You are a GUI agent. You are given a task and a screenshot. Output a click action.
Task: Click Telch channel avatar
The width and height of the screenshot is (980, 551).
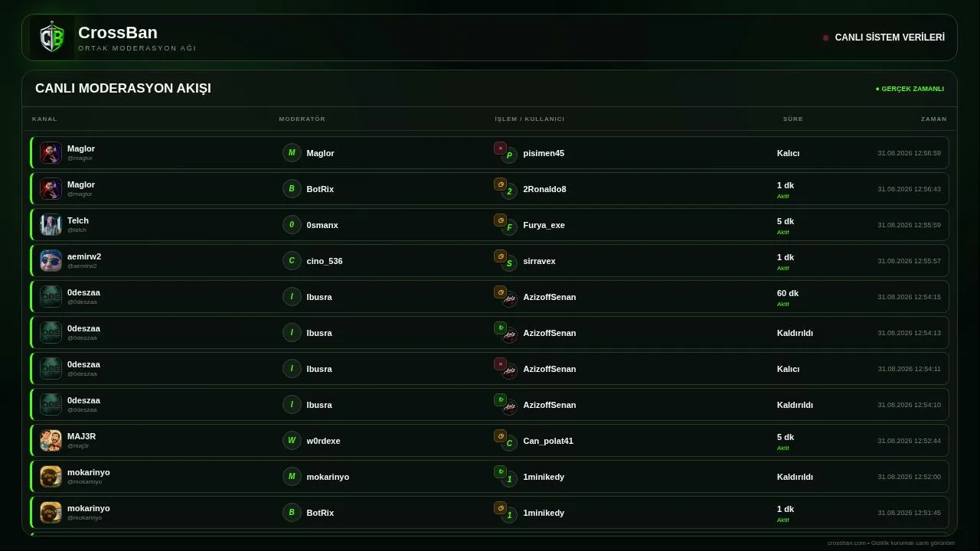[x=51, y=225]
